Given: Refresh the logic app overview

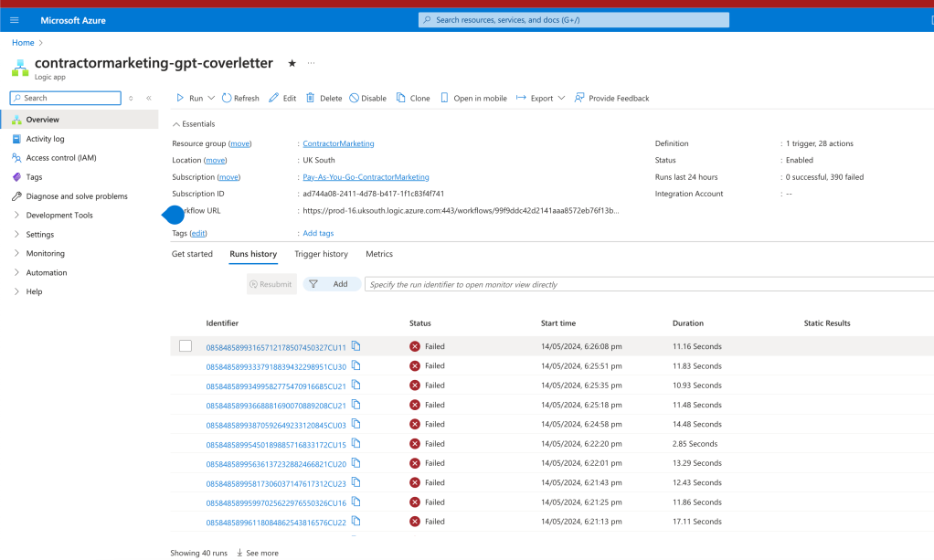Looking at the screenshot, I should pos(240,99).
